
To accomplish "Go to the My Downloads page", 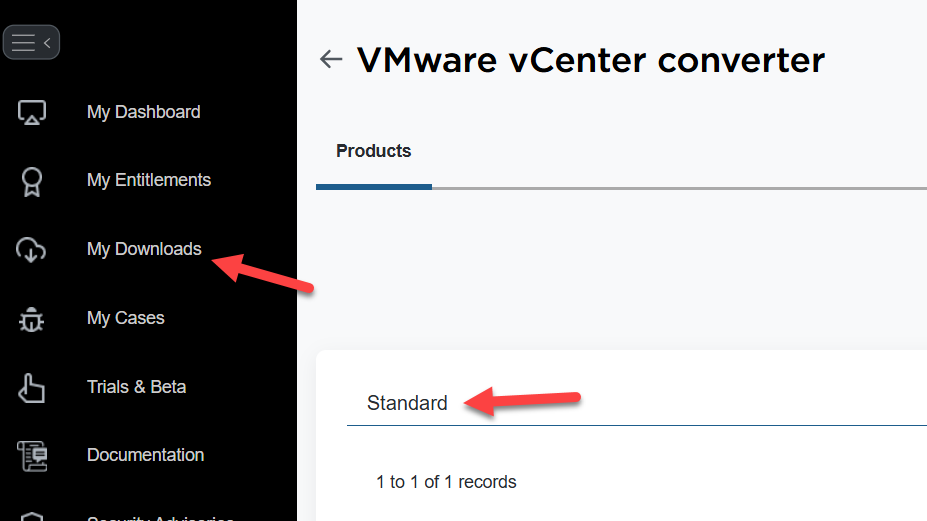I will [x=144, y=249].
